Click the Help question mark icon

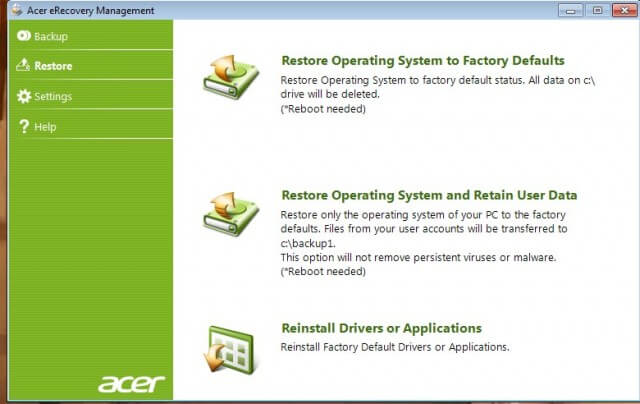coord(24,126)
